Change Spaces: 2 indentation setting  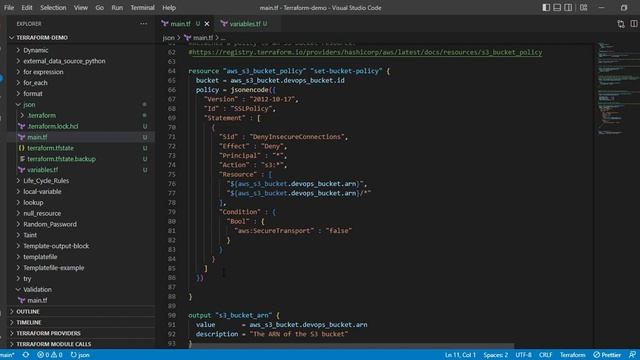496,355
